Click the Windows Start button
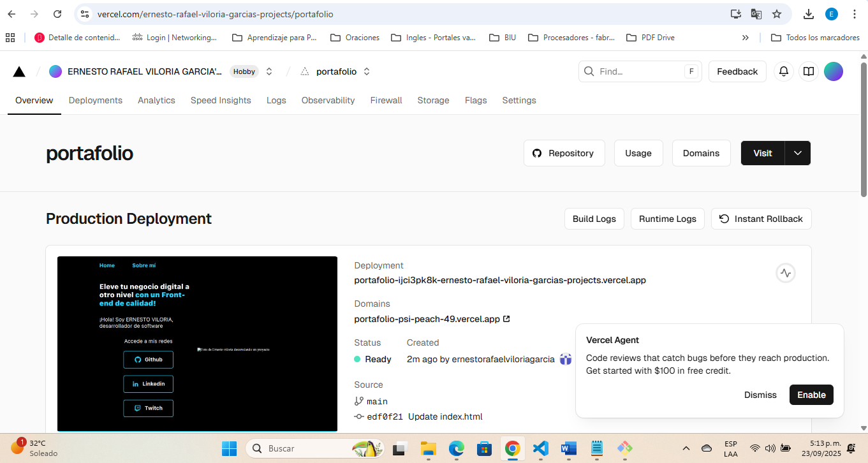The height and width of the screenshot is (463, 868). click(229, 448)
